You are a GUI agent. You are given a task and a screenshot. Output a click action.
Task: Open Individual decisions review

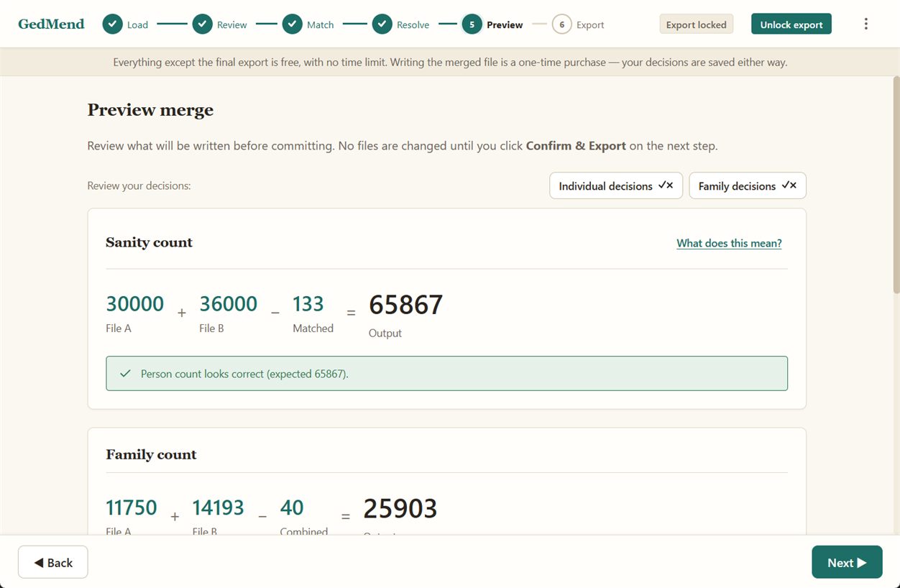pyautogui.click(x=616, y=185)
